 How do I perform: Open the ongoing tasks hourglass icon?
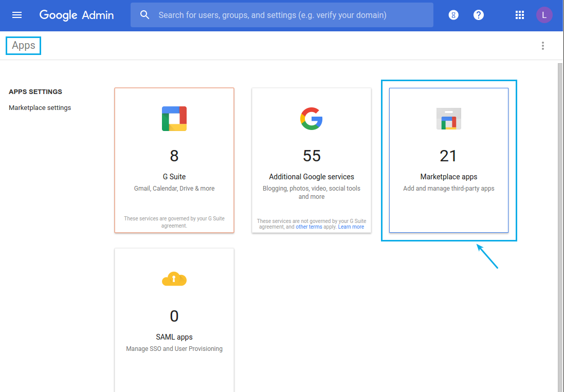tap(453, 15)
